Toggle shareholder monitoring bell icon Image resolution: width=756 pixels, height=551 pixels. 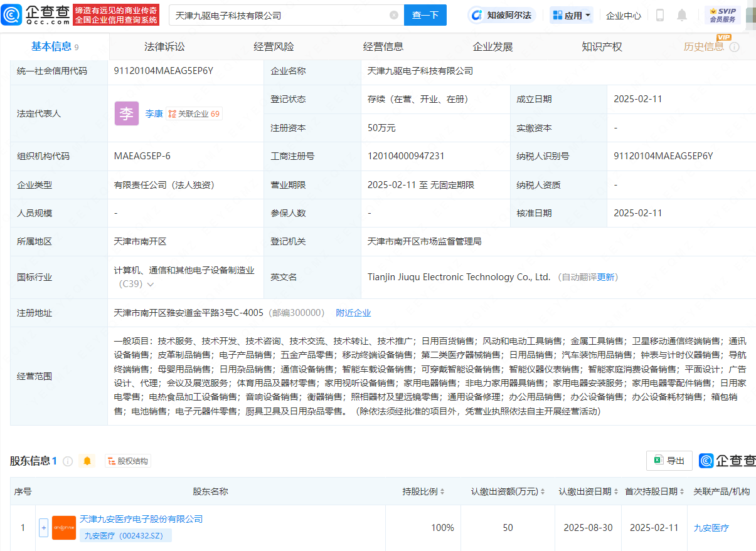coord(87,461)
